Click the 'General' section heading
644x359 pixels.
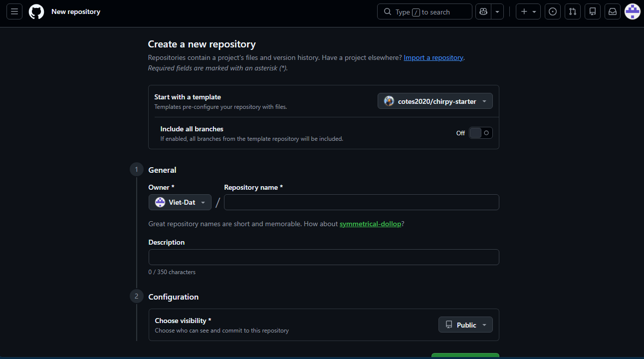click(x=162, y=170)
